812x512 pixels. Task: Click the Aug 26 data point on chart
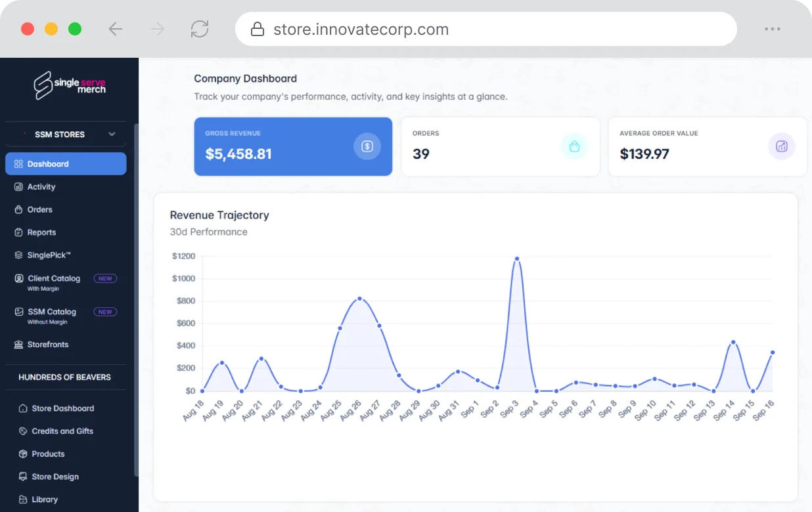click(359, 299)
